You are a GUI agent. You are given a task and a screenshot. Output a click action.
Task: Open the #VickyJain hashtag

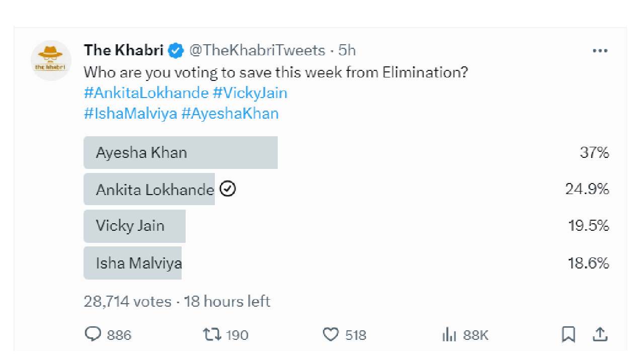tap(250, 93)
